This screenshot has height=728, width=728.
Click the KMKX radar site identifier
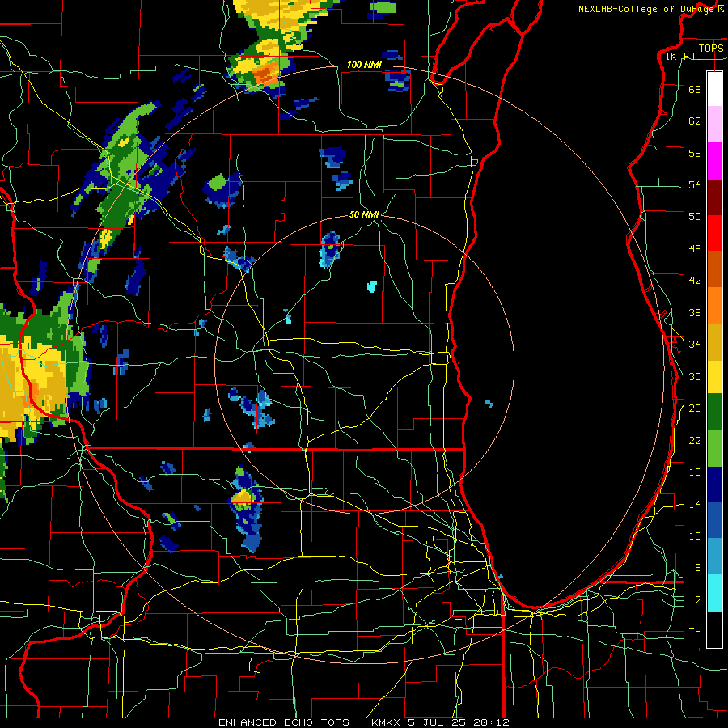click(x=387, y=722)
